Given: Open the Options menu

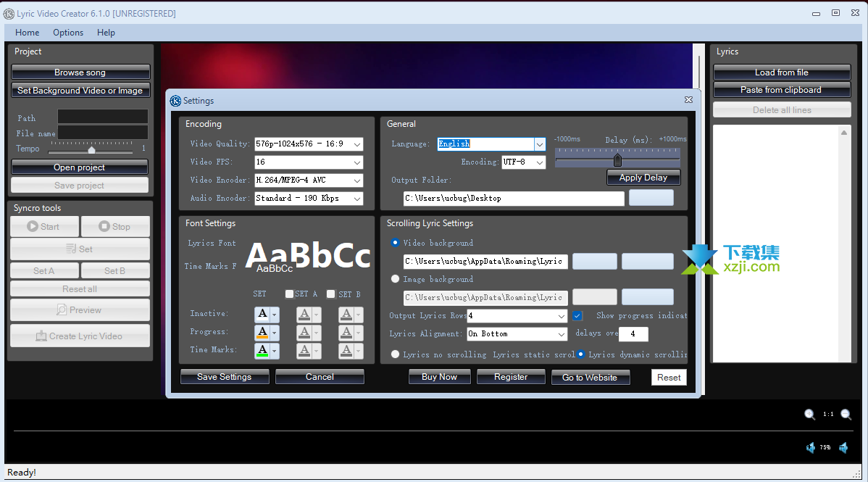Looking at the screenshot, I should pyautogui.click(x=68, y=33).
